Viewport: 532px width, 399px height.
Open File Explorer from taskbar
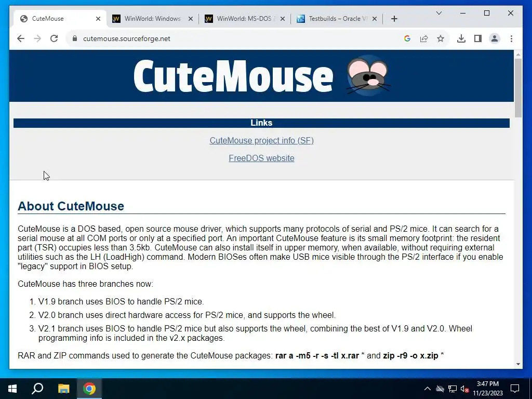point(63,389)
